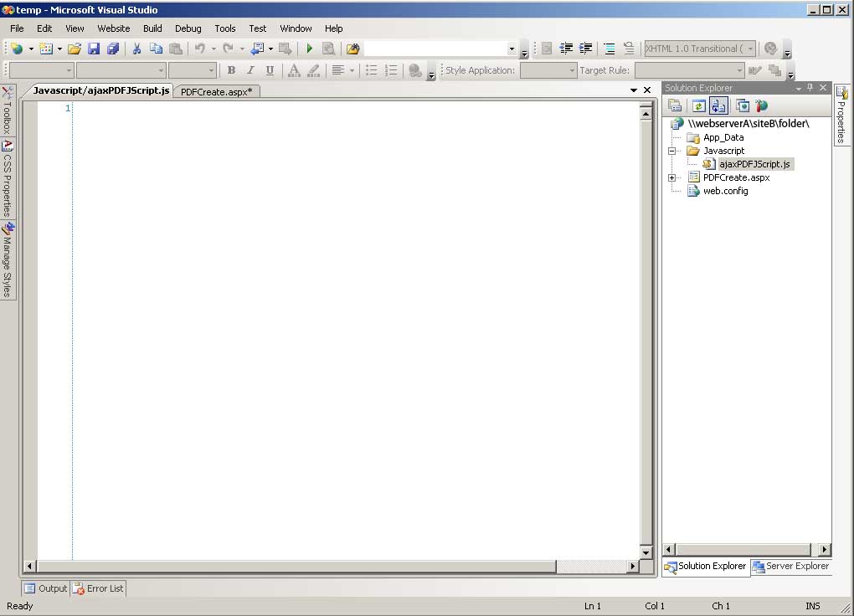Open the XHTML 1.0 Transitional validation dropdown
854x616 pixels.
750,49
